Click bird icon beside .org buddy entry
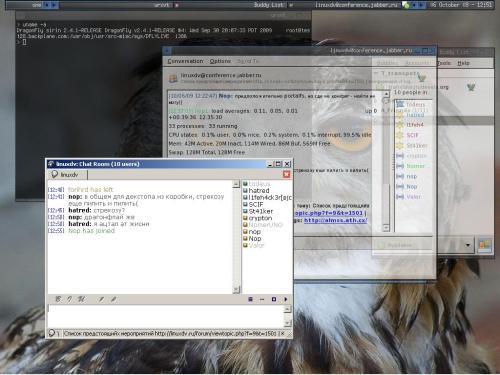This screenshot has width=500, height=375. tap(471, 87)
